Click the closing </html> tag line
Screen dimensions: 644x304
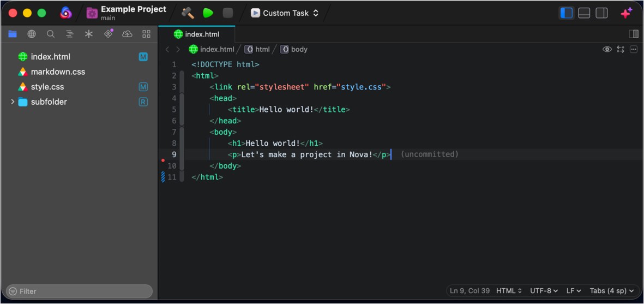coord(207,177)
